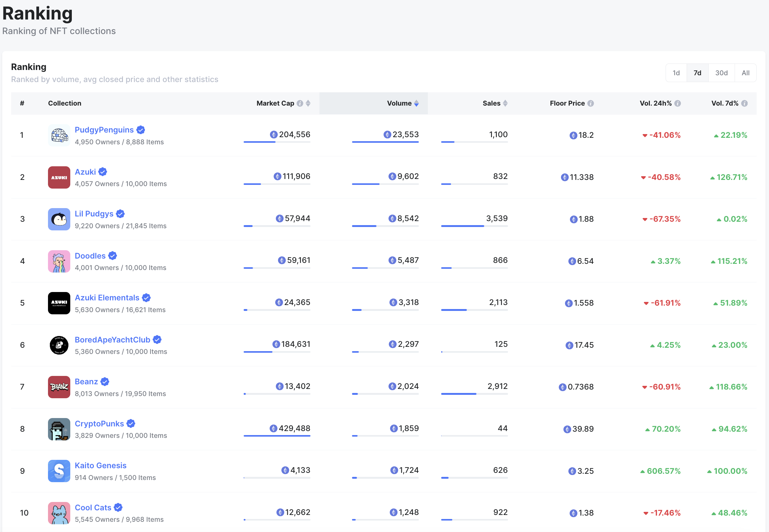Open the Lil Pudgys penguin logo
769x532 pixels.
pyautogui.click(x=59, y=219)
